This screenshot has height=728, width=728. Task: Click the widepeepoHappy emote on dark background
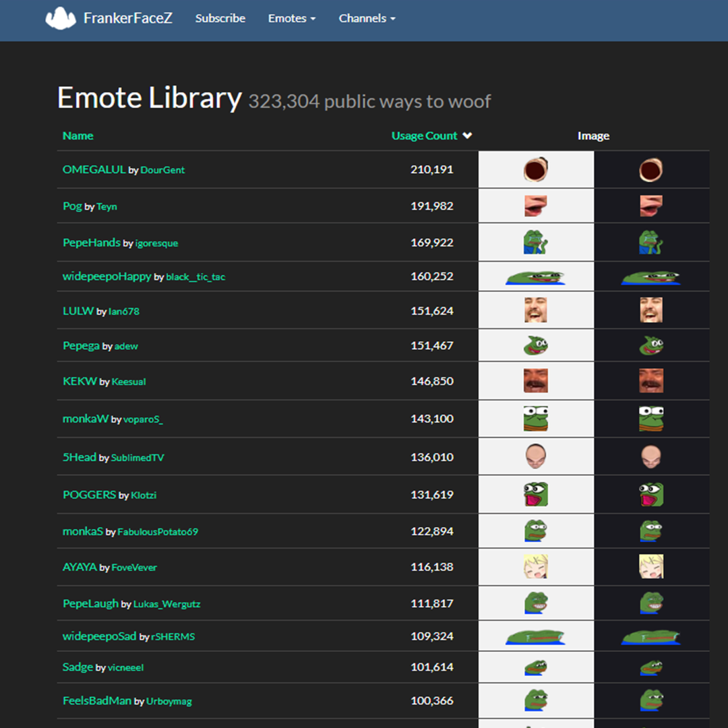(x=651, y=277)
